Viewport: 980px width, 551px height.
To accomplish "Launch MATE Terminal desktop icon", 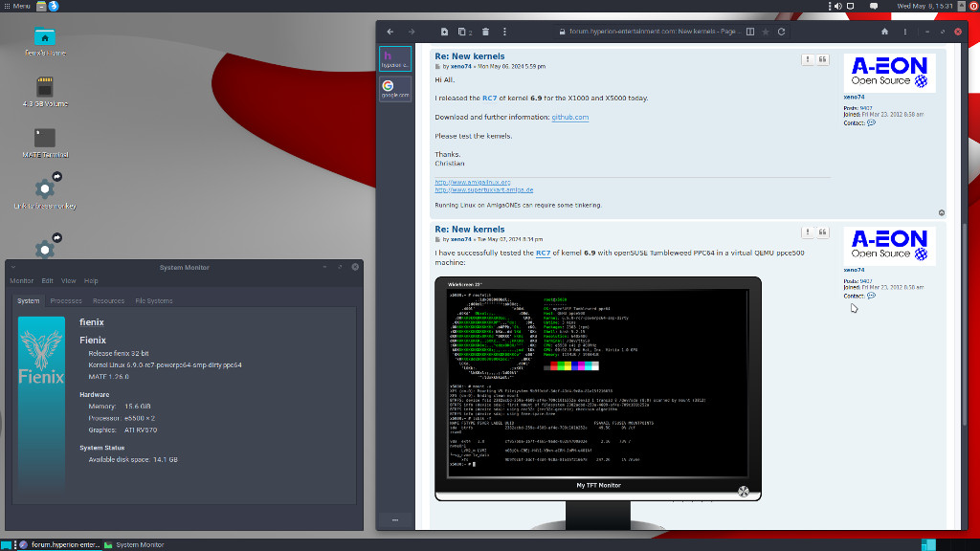I will [x=44, y=143].
